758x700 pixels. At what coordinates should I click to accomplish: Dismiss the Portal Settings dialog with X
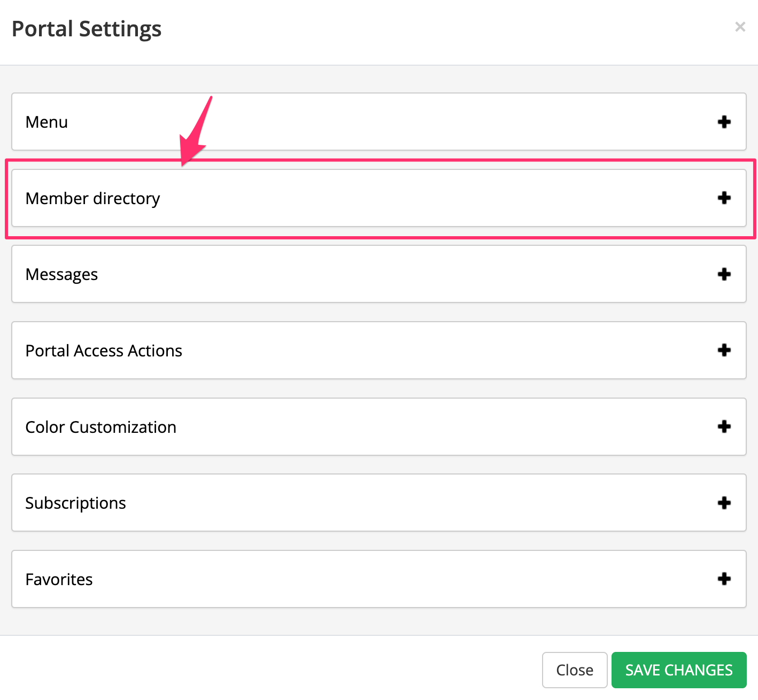coord(740,27)
